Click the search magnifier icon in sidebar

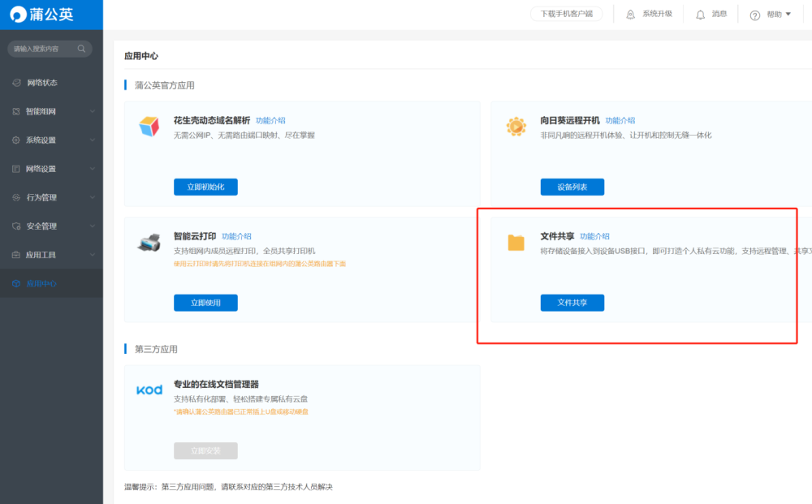pos(81,49)
